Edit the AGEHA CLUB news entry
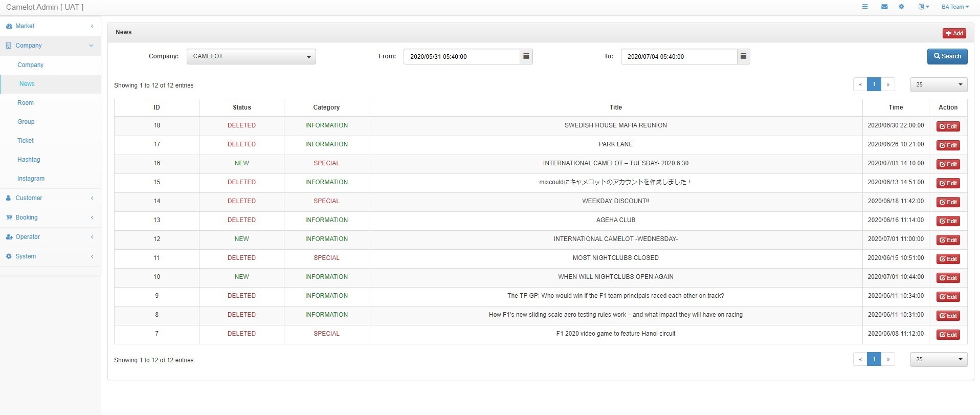Screen dimensions: 980x415 coord(948,221)
